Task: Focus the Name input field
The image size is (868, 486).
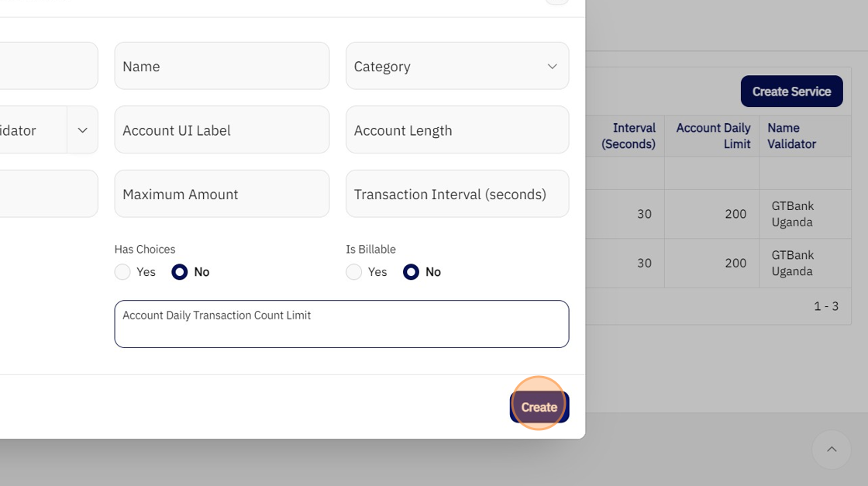Action: pyautogui.click(x=222, y=67)
